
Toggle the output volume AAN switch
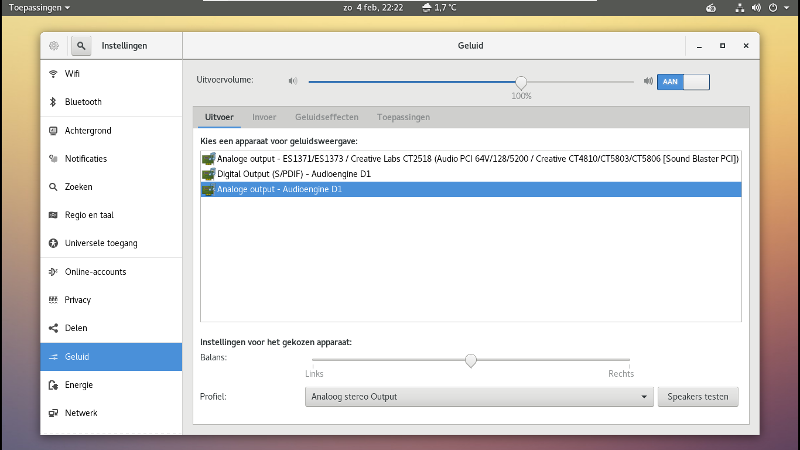pyautogui.click(x=683, y=82)
